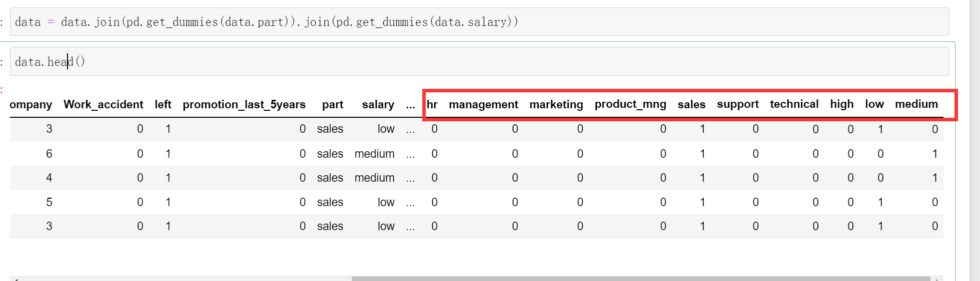Image resolution: width=980 pixels, height=281 pixels.
Task: Click the horizontal scrollbar under the table
Action: coord(640,279)
